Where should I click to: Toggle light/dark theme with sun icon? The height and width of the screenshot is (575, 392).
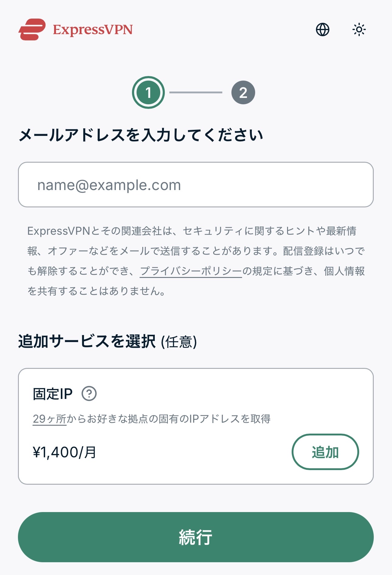click(359, 29)
